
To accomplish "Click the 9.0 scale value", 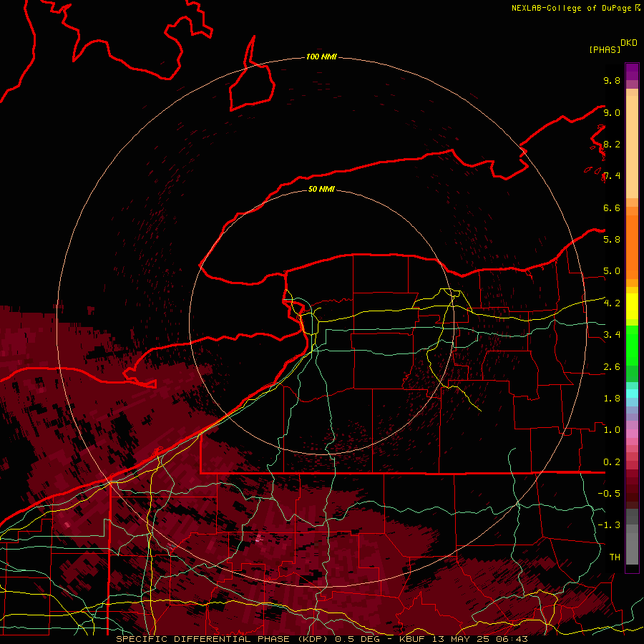I will click(612, 112).
